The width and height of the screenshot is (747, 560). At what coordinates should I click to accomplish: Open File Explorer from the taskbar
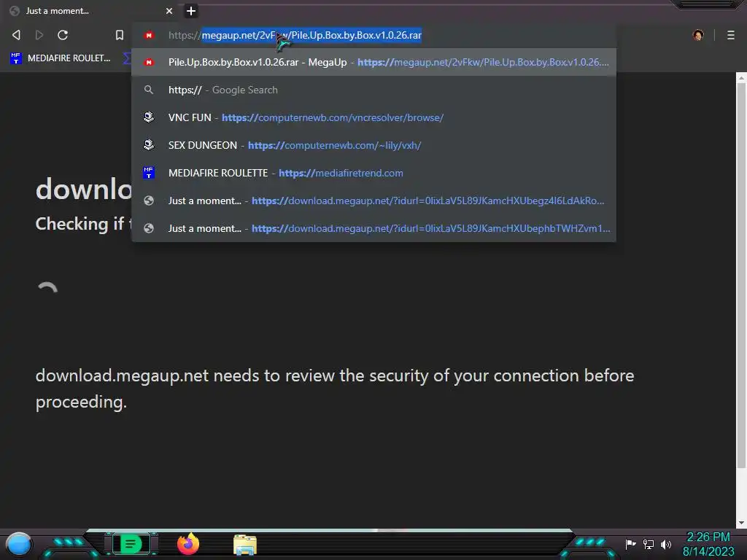tap(245, 545)
